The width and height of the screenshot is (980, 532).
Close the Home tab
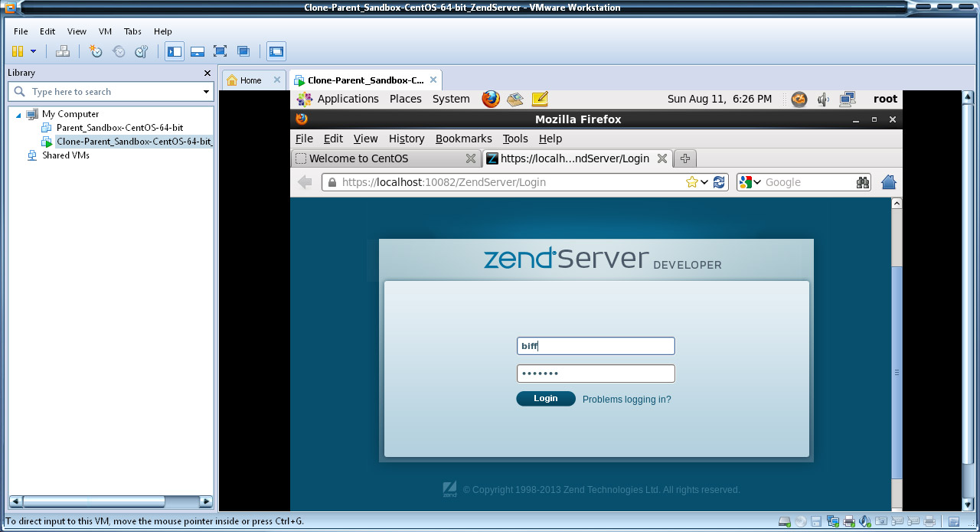tap(277, 80)
